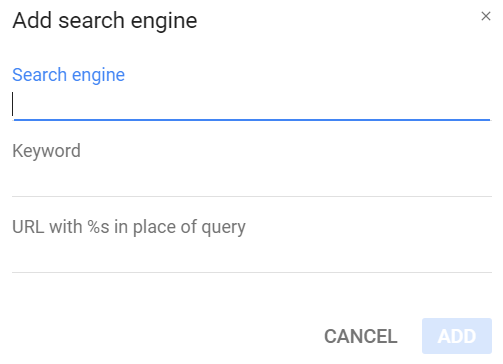Viewport: 503px width, 364px height.
Task: Click the gray underline beneath URL field
Action: [252, 272]
